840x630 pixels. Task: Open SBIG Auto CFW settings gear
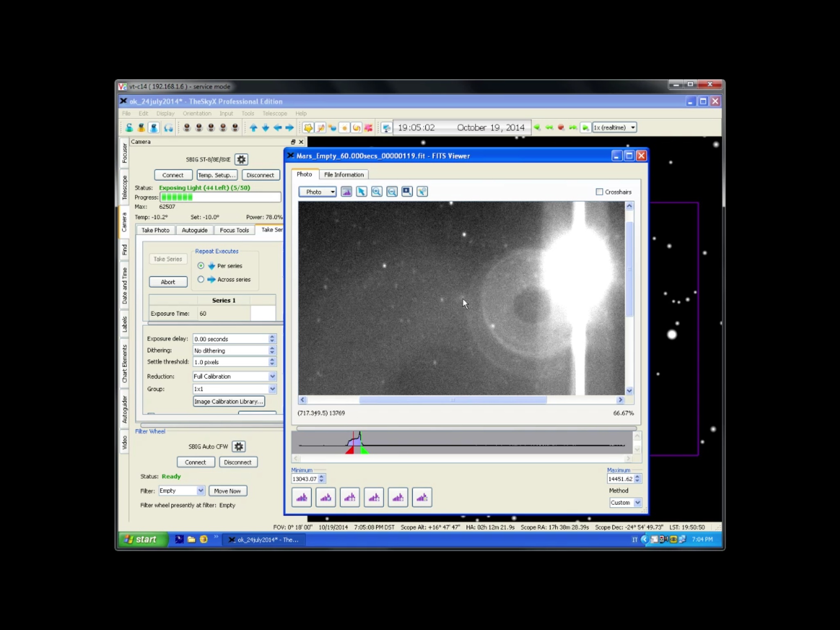[x=239, y=446]
